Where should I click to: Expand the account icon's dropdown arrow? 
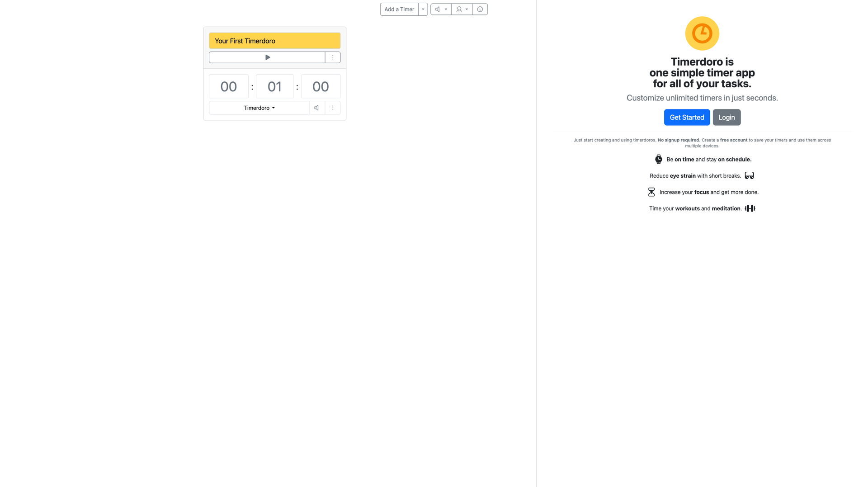click(x=467, y=9)
